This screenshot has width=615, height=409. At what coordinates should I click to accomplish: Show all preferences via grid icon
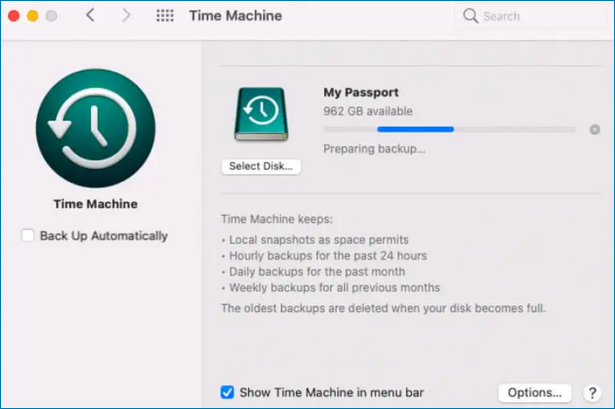pyautogui.click(x=165, y=16)
